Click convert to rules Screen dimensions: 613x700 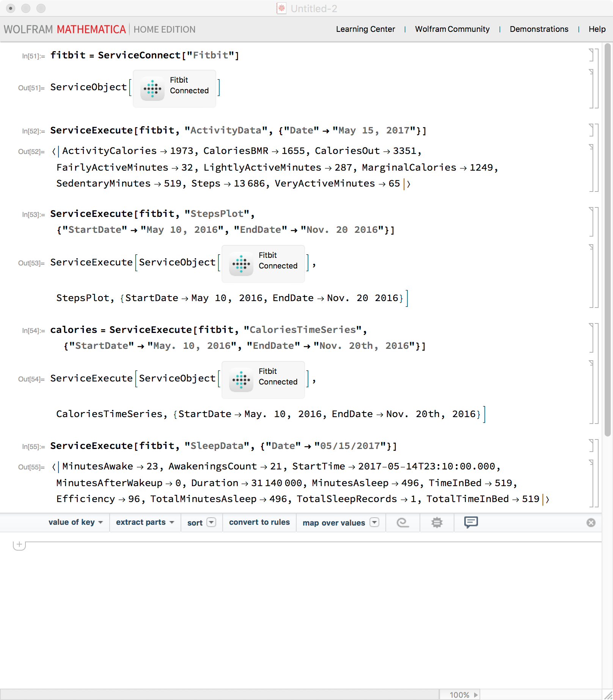point(259,522)
